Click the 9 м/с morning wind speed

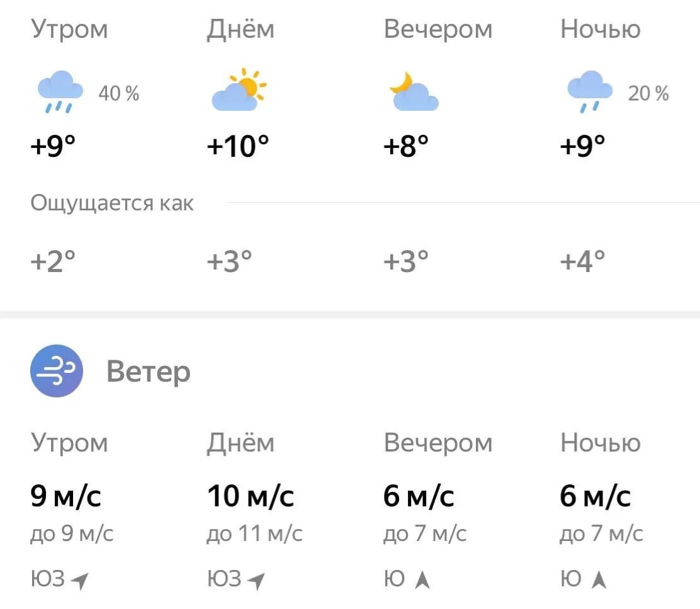tap(66, 496)
